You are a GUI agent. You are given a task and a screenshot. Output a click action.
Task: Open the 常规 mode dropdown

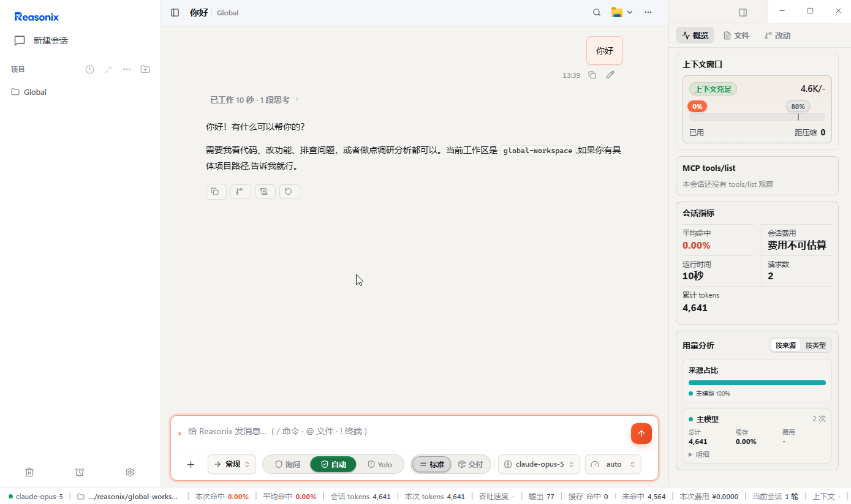[x=232, y=464]
